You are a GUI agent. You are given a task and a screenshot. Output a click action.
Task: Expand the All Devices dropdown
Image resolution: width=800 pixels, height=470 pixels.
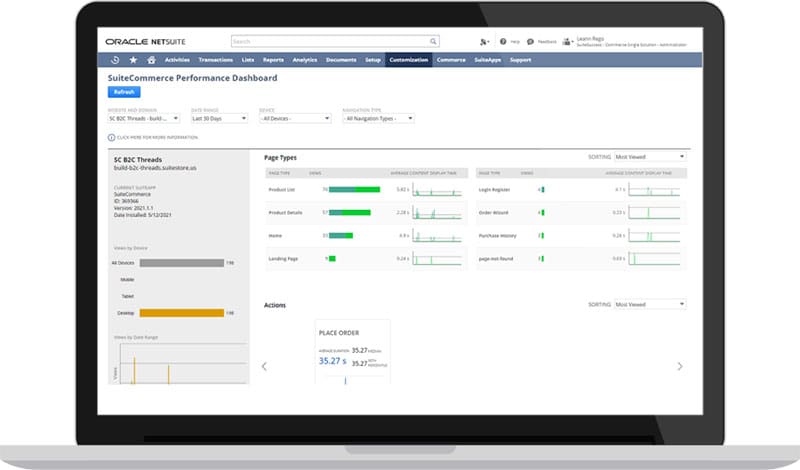pyautogui.click(x=295, y=118)
